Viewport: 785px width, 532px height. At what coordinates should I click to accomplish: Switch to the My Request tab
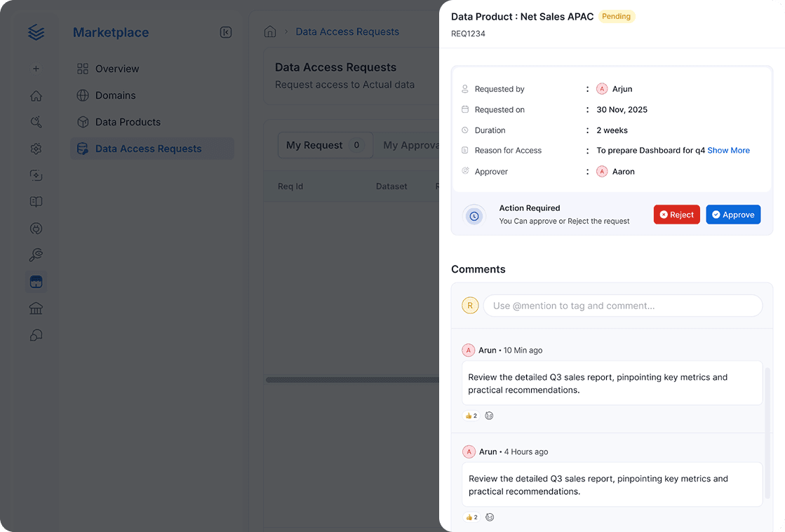click(x=326, y=145)
